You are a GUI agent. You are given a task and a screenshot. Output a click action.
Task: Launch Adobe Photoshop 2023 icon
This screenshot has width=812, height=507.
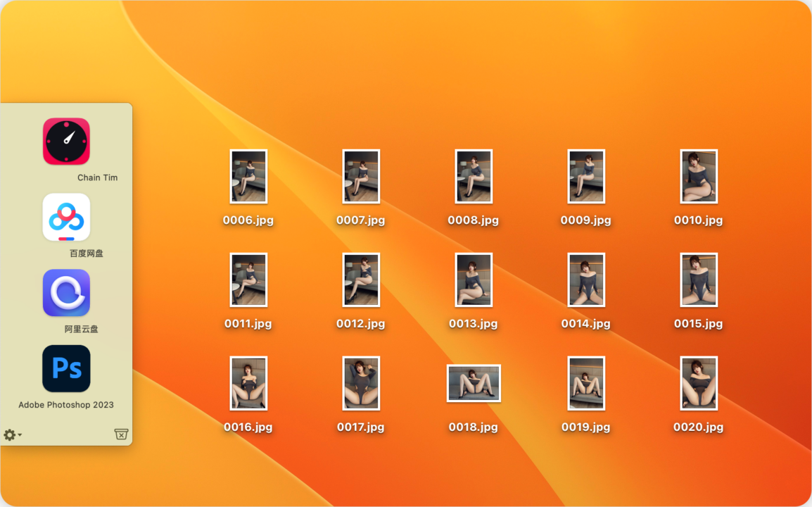pyautogui.click(x=66, y=368)
